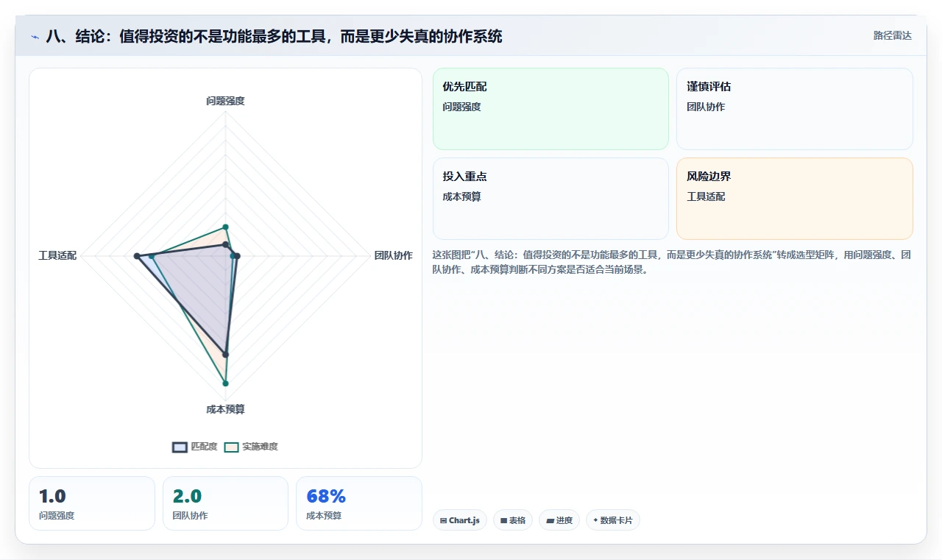This screenshot has height=560, width=942.
Task: Click the description paragraph starting 这张图把
Action: [672, 262]
